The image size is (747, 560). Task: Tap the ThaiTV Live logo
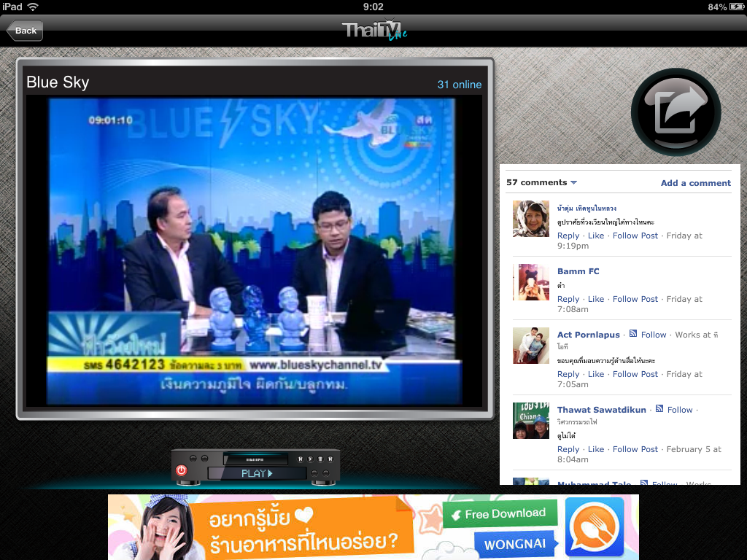point(374,31)
